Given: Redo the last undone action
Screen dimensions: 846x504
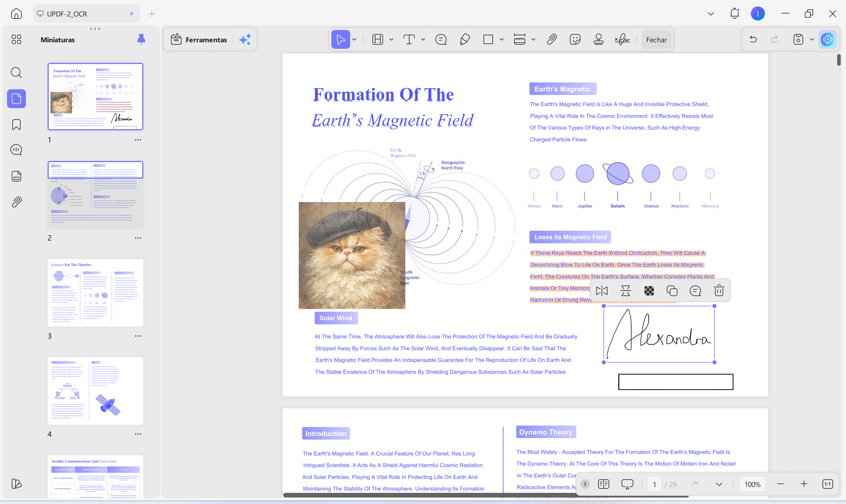Looking at the screenshot, I should [x=774, y=39].
